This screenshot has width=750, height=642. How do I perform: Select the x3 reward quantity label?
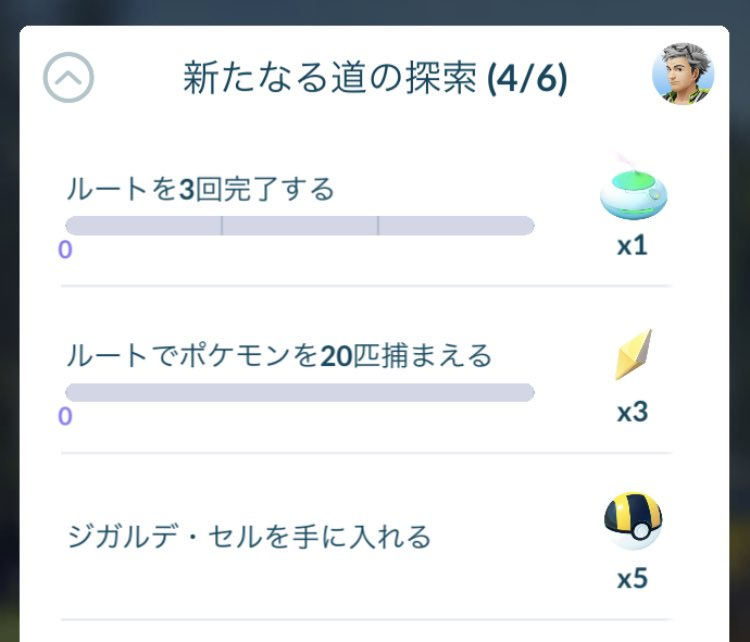tap(632, 412)
